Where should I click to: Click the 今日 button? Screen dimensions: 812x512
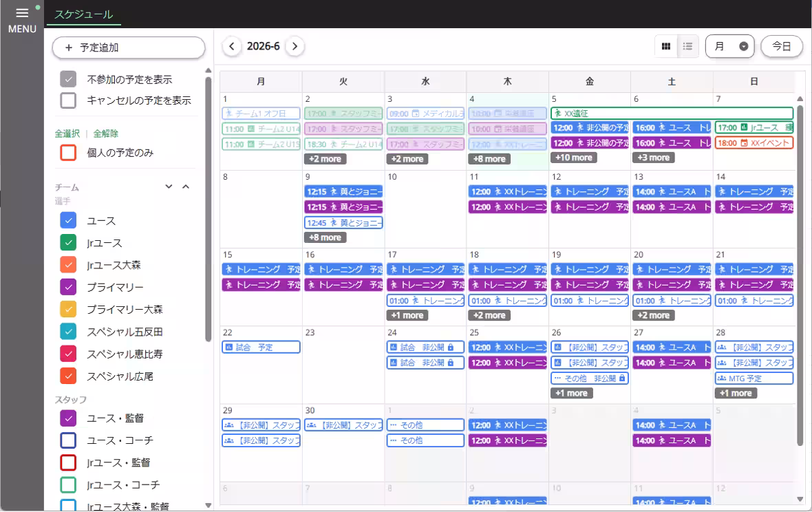[x=782, y=47]
